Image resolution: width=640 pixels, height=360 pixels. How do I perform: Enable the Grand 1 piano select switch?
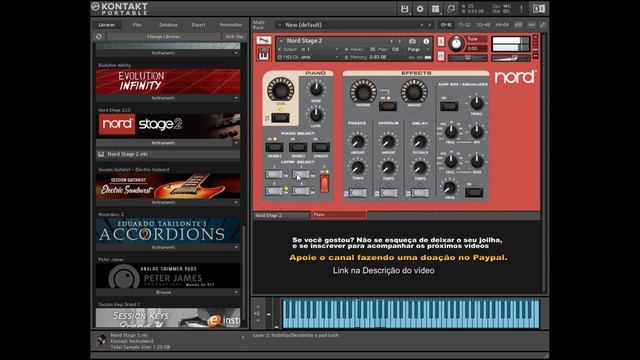coord(274,147)
